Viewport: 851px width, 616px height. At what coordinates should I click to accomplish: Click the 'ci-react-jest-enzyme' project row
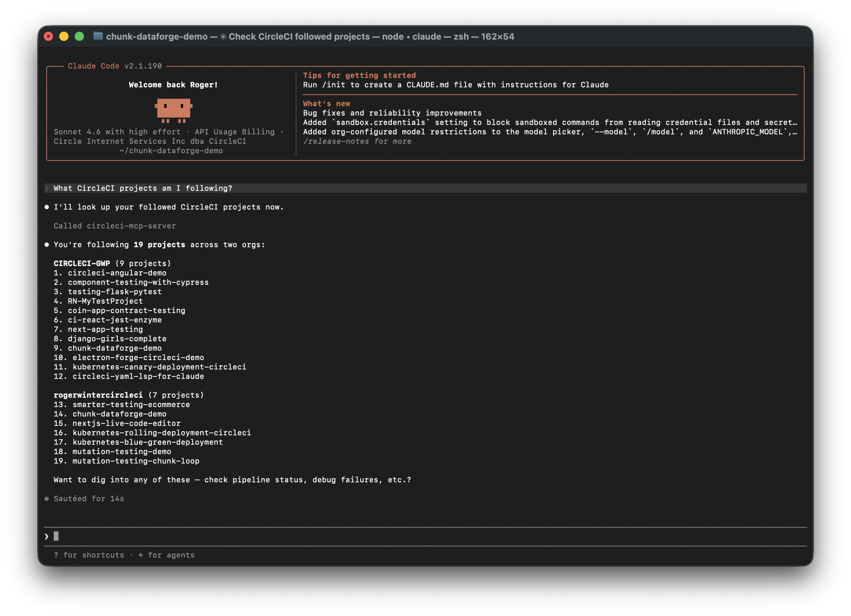click(x=107, y=320)
